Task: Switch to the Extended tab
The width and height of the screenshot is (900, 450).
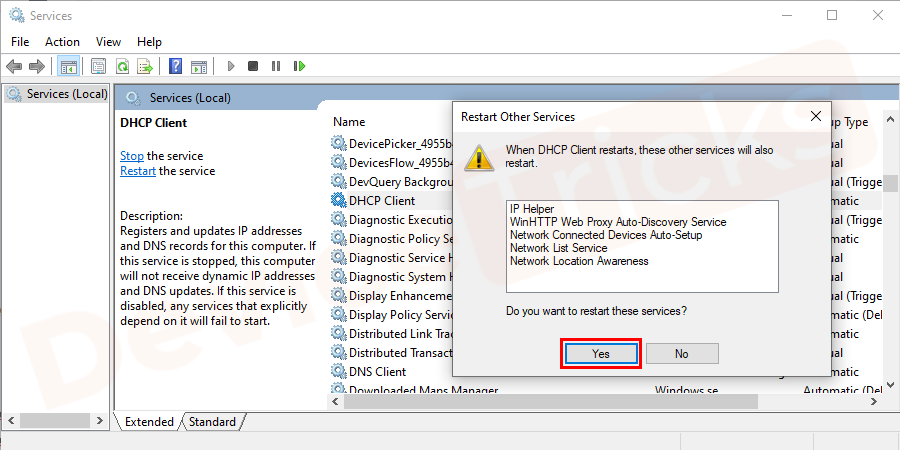Action: click(149, 422)
